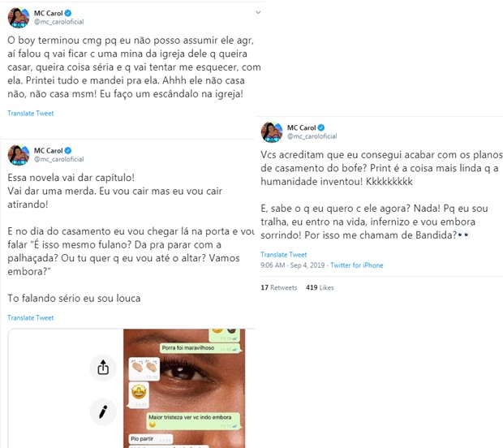Click the share icon beside the screenshot
503x448 pixels.
pos(103,368)
